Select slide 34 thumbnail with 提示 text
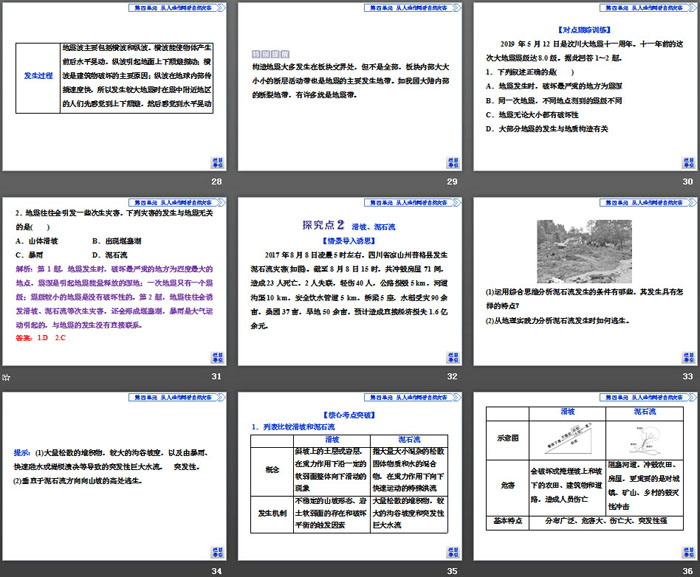Viewport: 700px width, 577px height. pyautogui.click(x=114, y=477)
